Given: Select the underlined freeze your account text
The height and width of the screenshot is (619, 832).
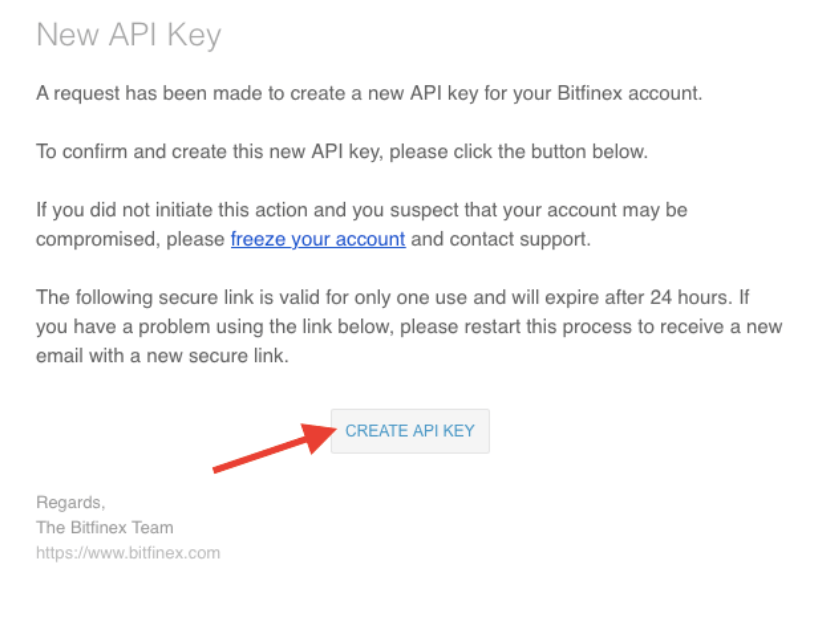Looking at the screenshot, I should coord(317,239).
